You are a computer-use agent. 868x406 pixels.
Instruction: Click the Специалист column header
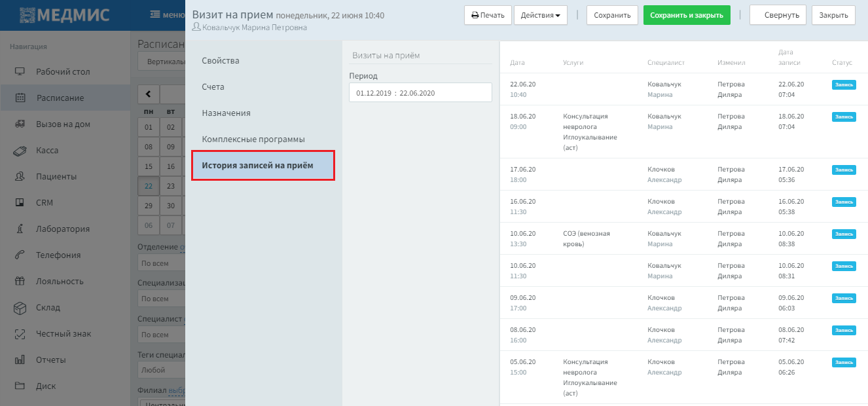pyautogui.click(x=666, y=63)
